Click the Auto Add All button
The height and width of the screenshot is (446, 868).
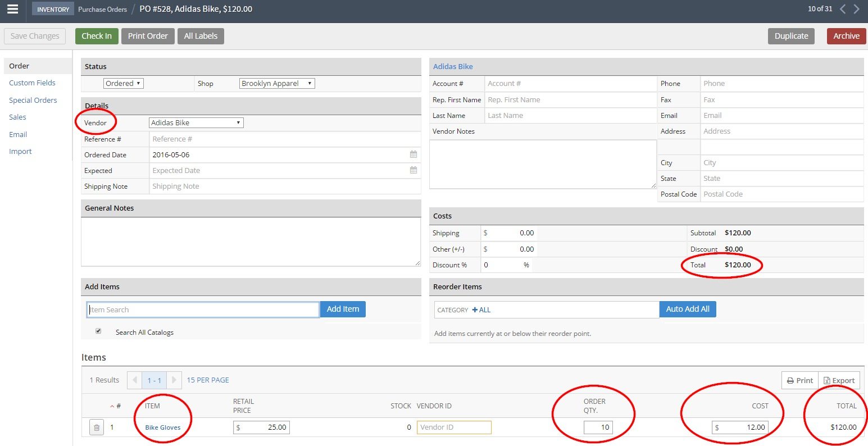coord(688,309)
